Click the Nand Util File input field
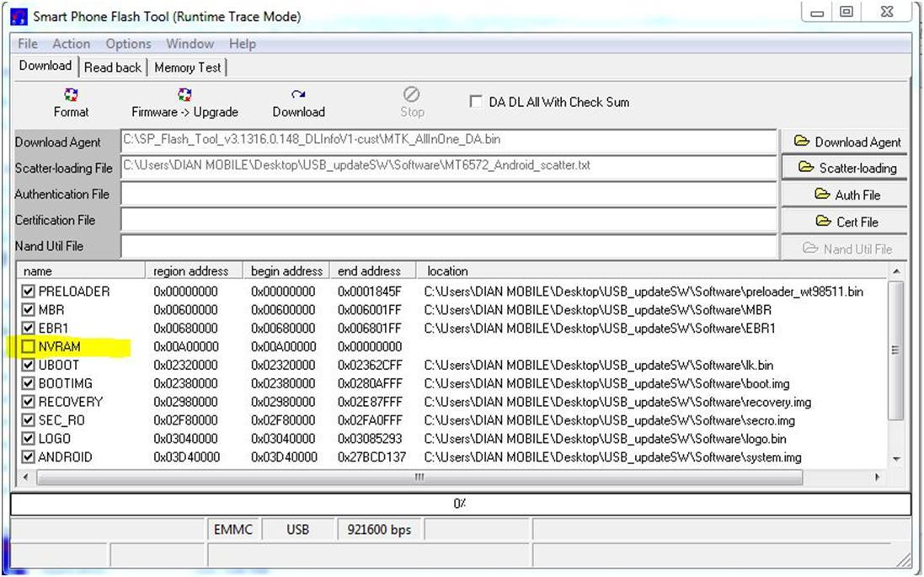The width and height of the screenshot is (924, 577). point(448,246)
